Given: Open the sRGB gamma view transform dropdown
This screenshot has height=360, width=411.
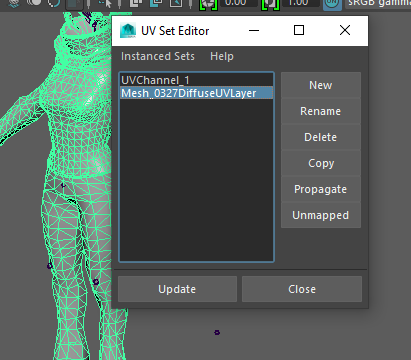Looking at the screenshot, I should coord(378,3).
